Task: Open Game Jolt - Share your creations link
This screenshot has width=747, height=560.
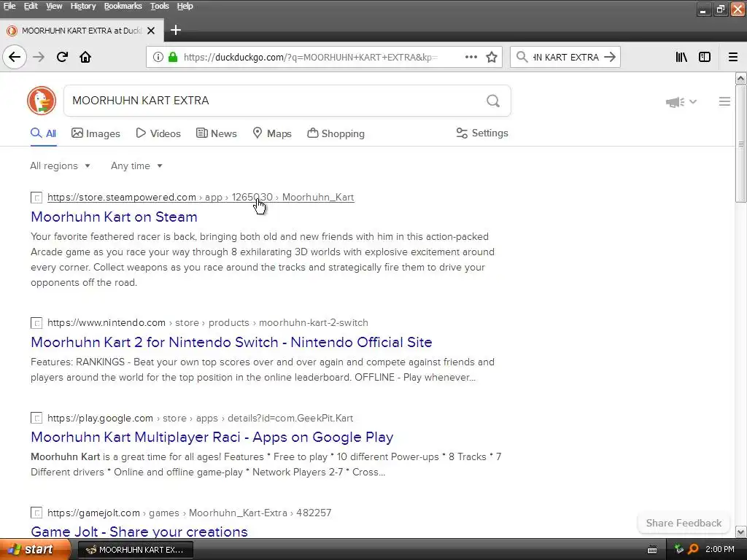Action: (139, 532)
